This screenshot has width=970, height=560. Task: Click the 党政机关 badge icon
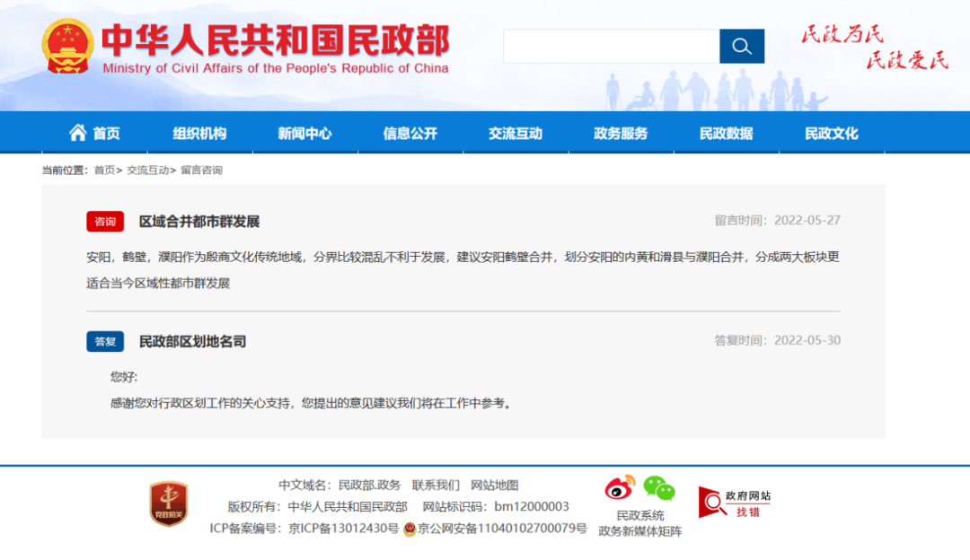coord(169,503)
